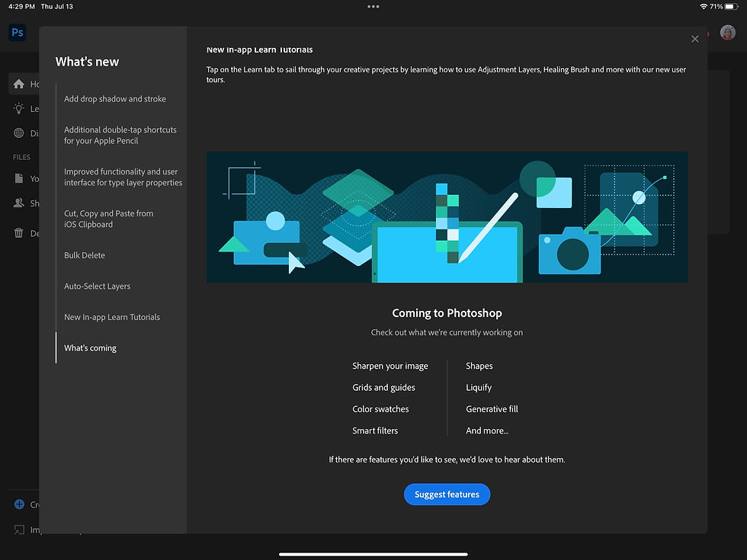Tap the What's new heading

pyautogui.click(x=87, y=62)
